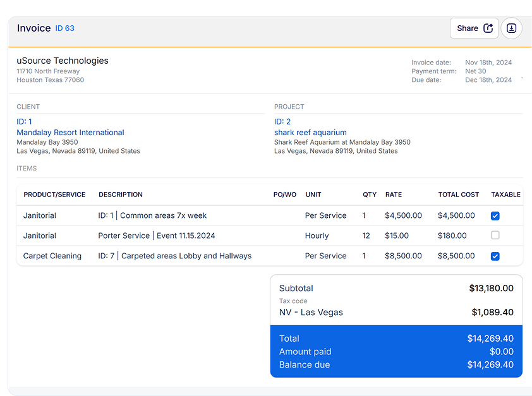Select 'Carpeted areas Lobby and Hallways' description
This screenshot has width=532, height=396.
click(186, 256)
